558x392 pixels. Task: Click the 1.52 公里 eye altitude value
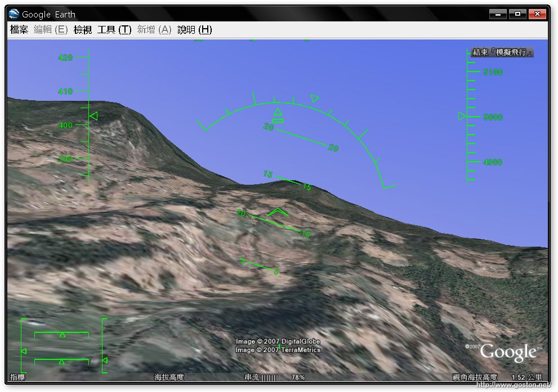pos(526,377)
